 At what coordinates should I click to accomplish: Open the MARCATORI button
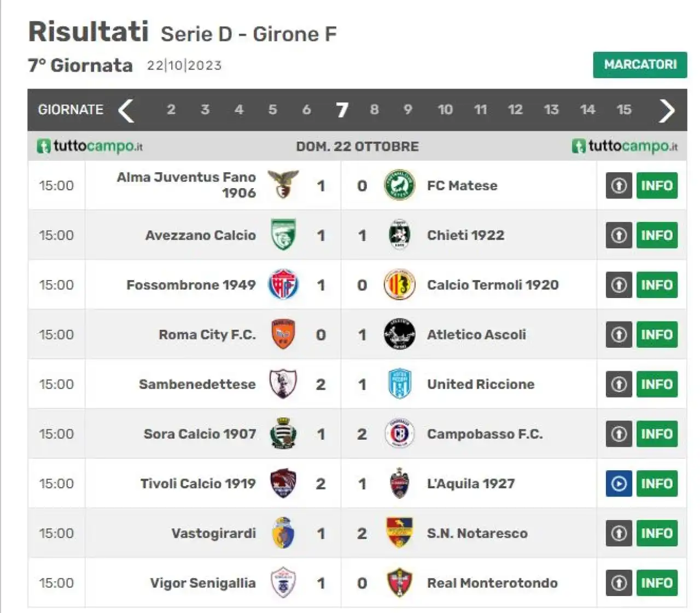(x=640, y=65)
